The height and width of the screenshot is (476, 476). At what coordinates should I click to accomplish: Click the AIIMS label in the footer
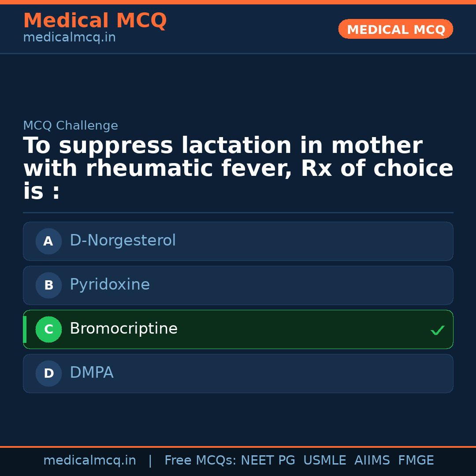tap(372, 460)
